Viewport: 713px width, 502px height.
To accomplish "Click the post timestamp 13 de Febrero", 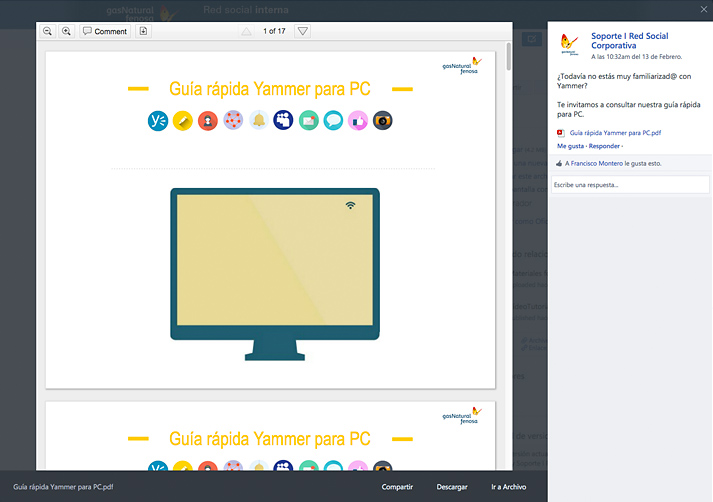I will point(636,57).
